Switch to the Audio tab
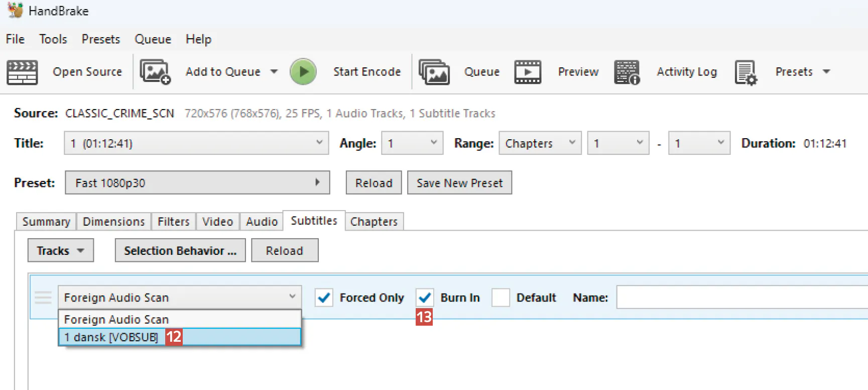868x390 pixels. pyautogui.click(x=262, y=222)
